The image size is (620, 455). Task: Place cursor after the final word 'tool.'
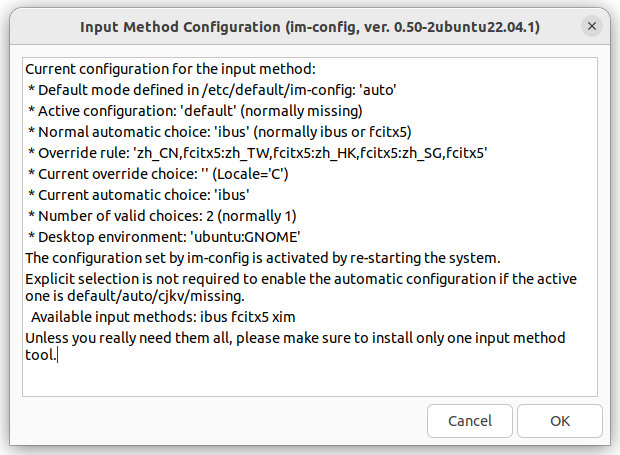[x=58, y=355]
